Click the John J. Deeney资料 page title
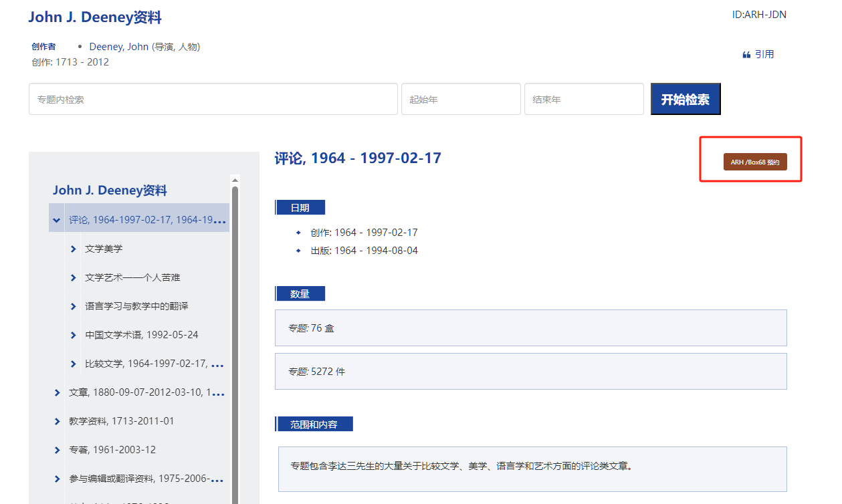This screenshot has width=842, height=504. click(95, 17)
